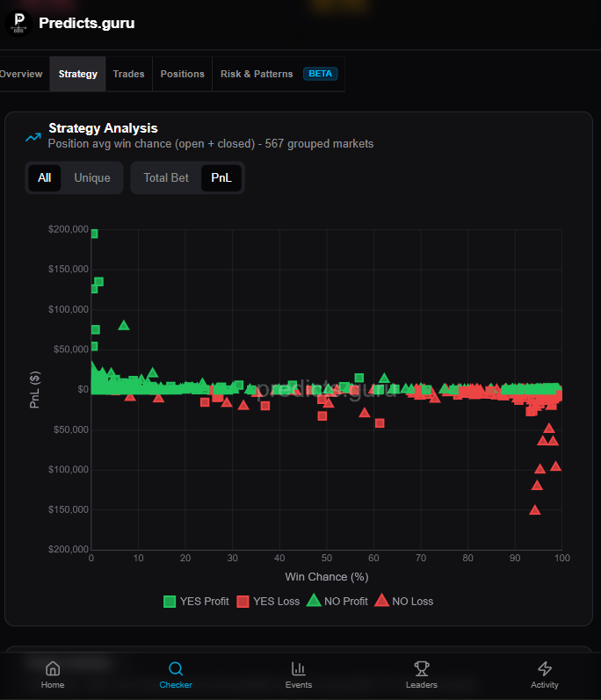This screenshot has height=700, width=601.
Task: Select the PnL metric toggle
Action: 221,177
